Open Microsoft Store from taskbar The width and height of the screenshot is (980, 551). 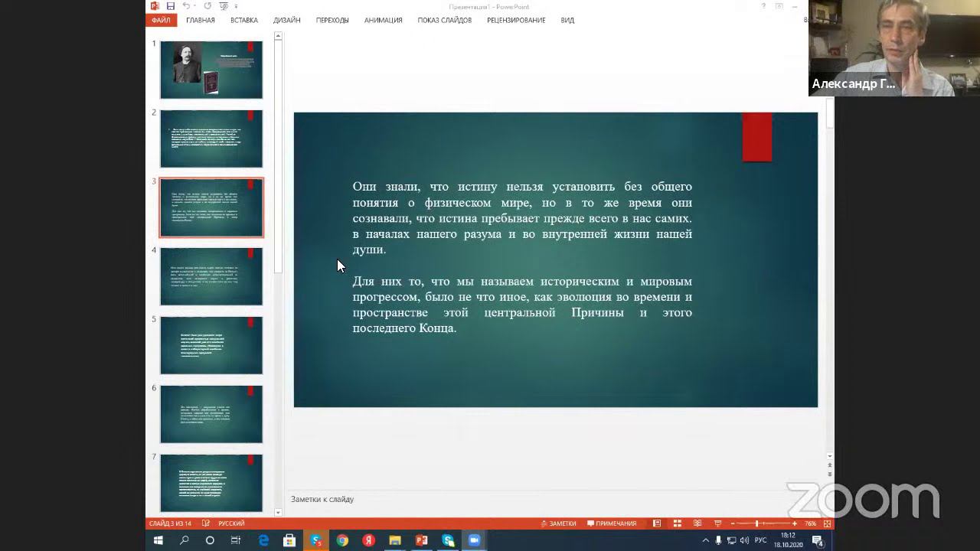pyautogui.click(x=289, y=540)
